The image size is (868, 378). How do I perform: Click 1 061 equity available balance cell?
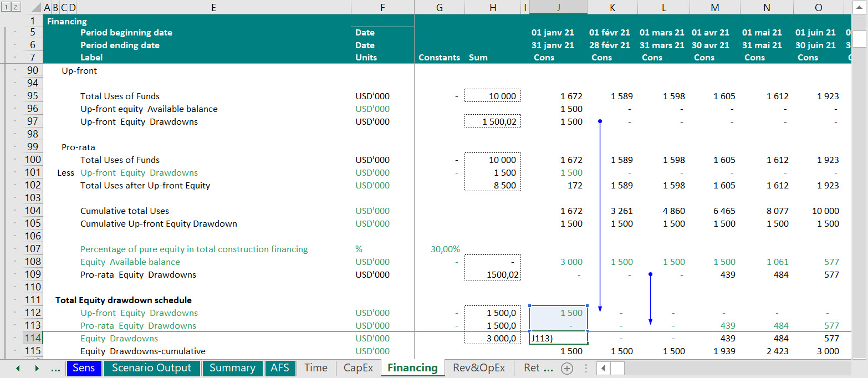[777, 262]
